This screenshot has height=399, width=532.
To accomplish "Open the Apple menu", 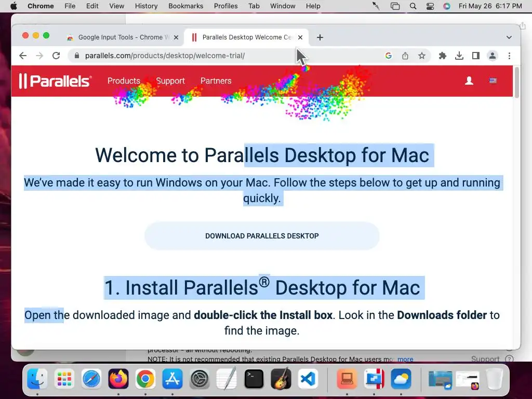I will click(x=14, y=6).
